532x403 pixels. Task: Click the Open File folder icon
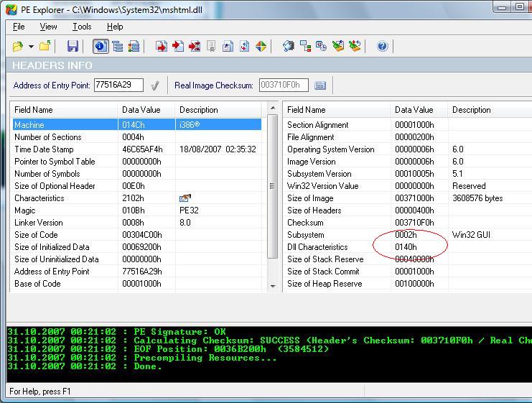(18, 46)
